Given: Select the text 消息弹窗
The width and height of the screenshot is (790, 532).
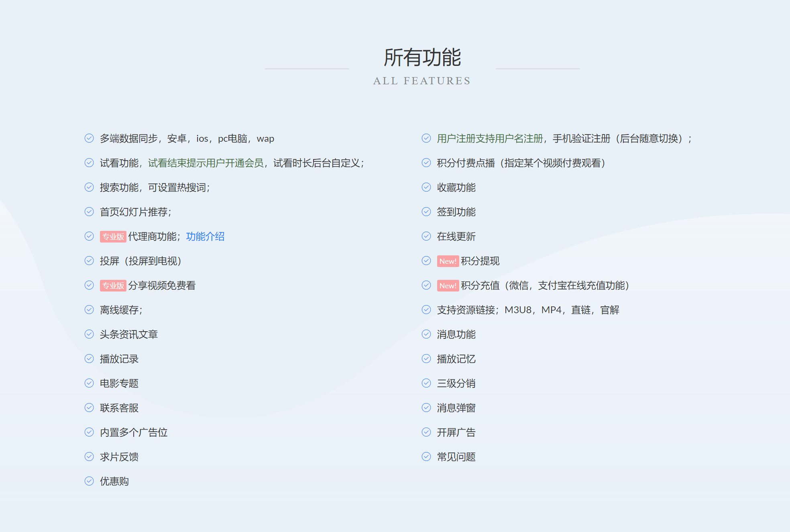Looking at the screenshot, I should coord(456,408).
